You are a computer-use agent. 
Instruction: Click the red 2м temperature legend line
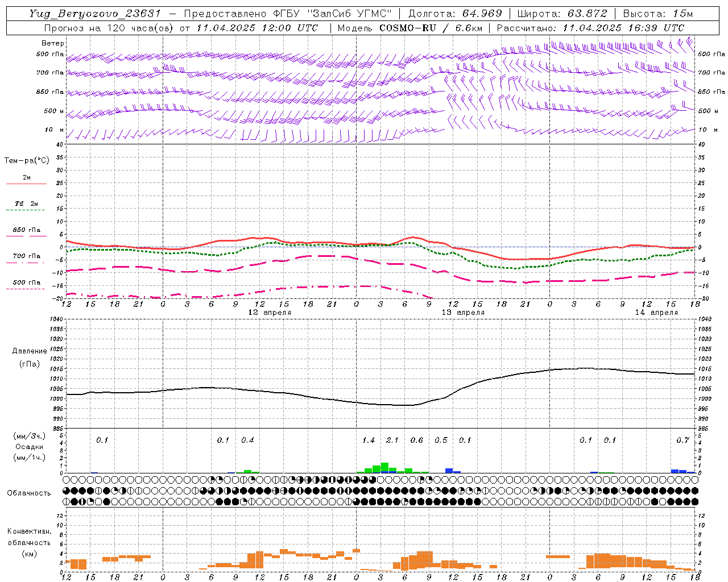(x=26, y=184)
